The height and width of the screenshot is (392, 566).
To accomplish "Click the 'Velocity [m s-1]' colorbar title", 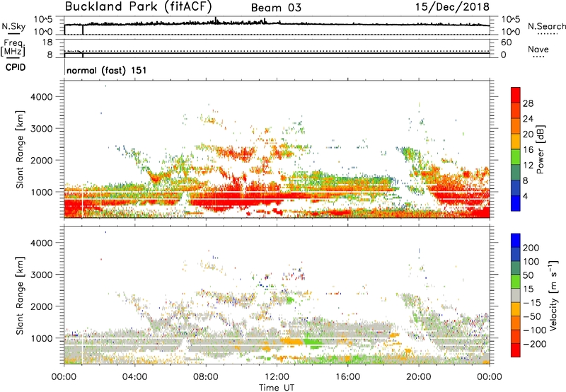I will (554, 295).
